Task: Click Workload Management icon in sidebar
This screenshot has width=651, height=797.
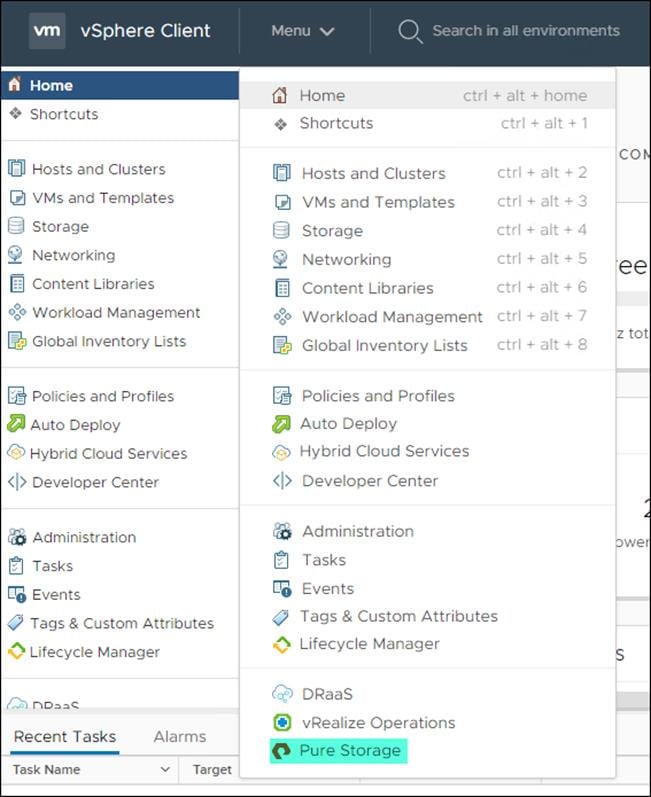Action: click(17, 312)
